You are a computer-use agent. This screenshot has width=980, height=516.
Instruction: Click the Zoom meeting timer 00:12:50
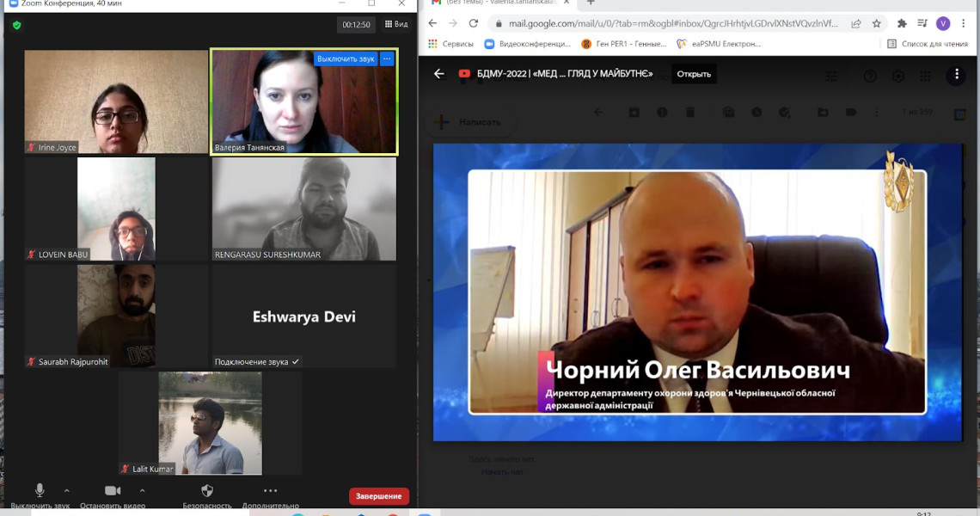click(356, 25)
